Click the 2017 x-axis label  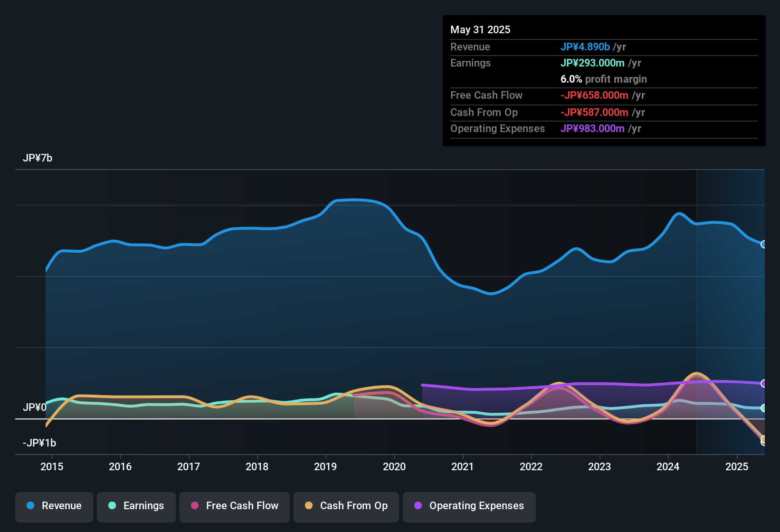point(189,466)
